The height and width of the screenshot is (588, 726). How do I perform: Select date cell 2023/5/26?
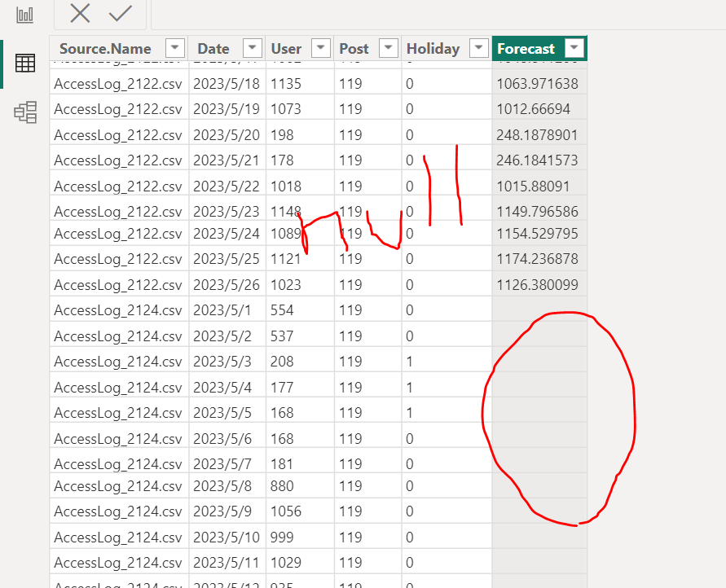tap(226, 285)
